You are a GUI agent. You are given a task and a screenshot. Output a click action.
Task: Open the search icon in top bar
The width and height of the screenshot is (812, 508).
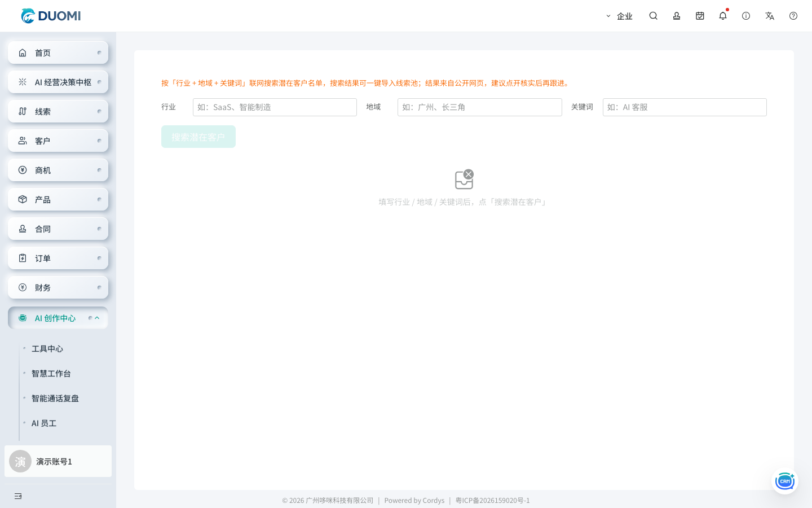[653, 16]
